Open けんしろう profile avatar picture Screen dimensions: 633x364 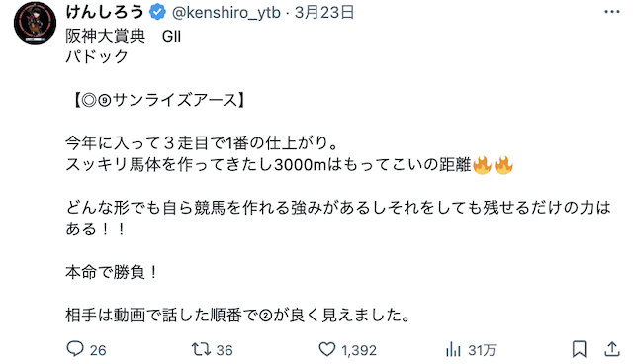(36, 23)
